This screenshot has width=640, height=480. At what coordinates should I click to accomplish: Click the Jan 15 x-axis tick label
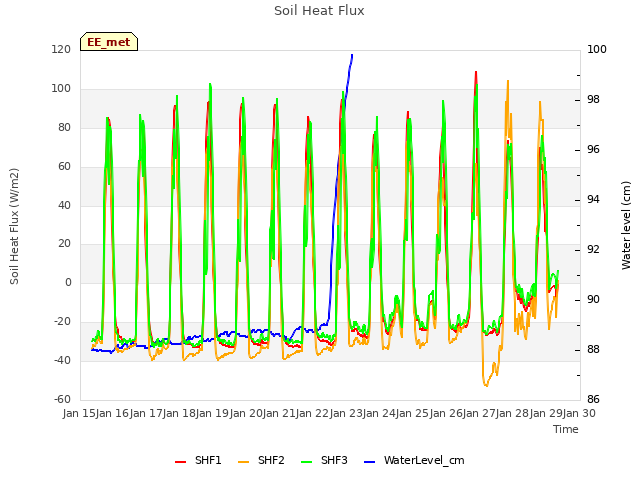pyautogui.click(x=79, y=413)
